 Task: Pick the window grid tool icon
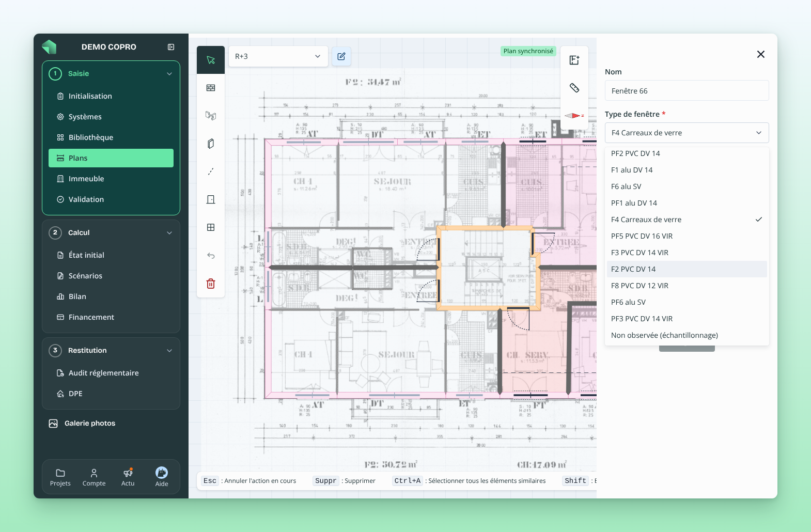(211, 227)
